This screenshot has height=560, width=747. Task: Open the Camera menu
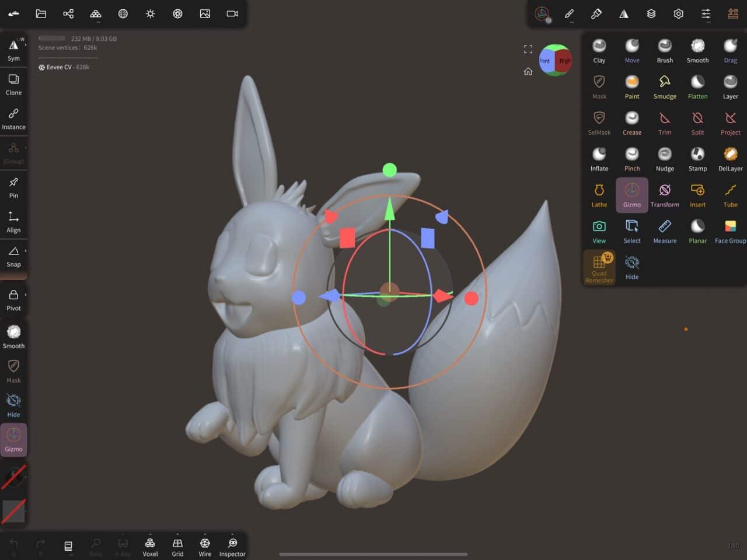[x=232, y=13]
